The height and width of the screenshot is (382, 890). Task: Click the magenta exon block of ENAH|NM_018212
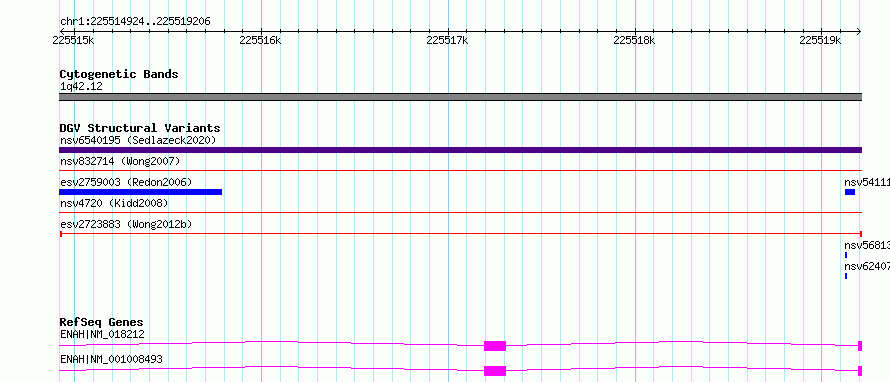495,346
